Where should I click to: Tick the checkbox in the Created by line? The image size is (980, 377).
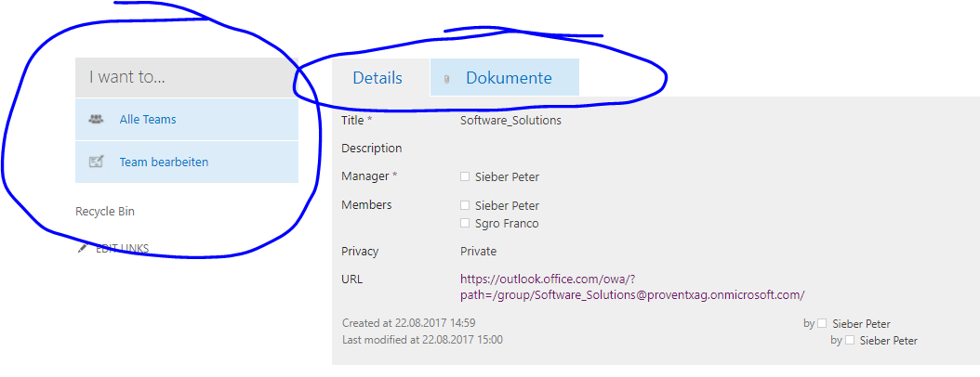tap(821, 323)
